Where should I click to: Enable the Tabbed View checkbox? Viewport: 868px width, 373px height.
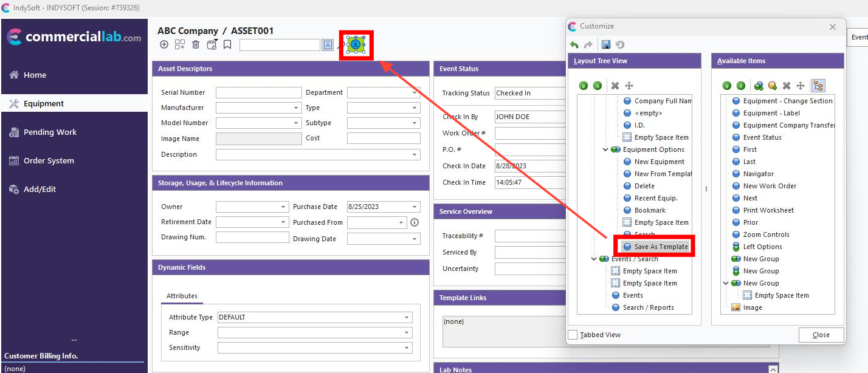pyautogui.click(x=572, y=335)
